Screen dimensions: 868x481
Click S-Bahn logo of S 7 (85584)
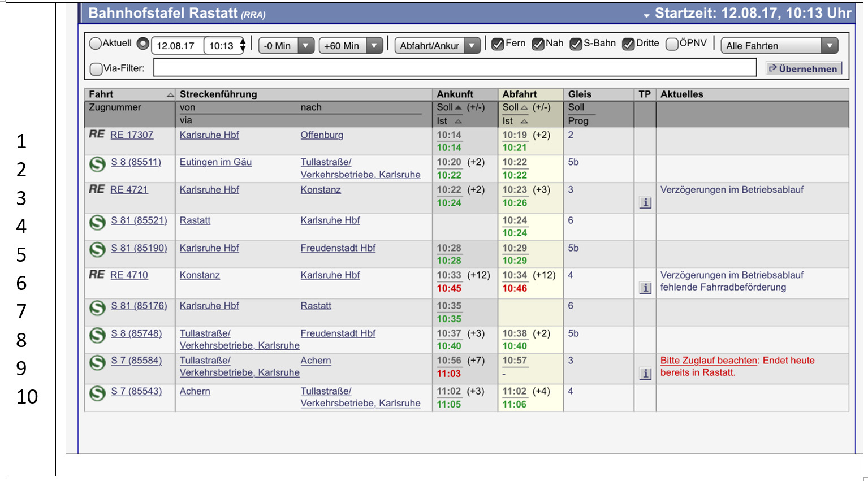click(97, 362)
